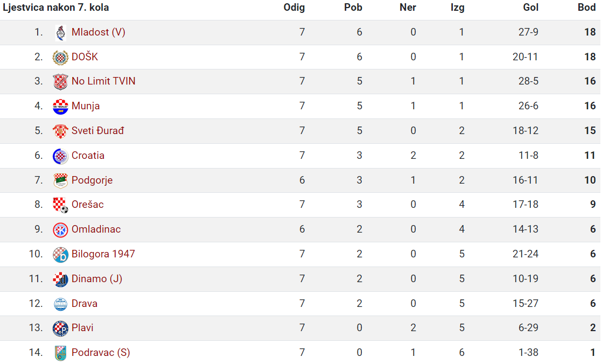Click the No Limit TVIN crest icon
This screenshot has height=364, width=602.
[60, 82]
